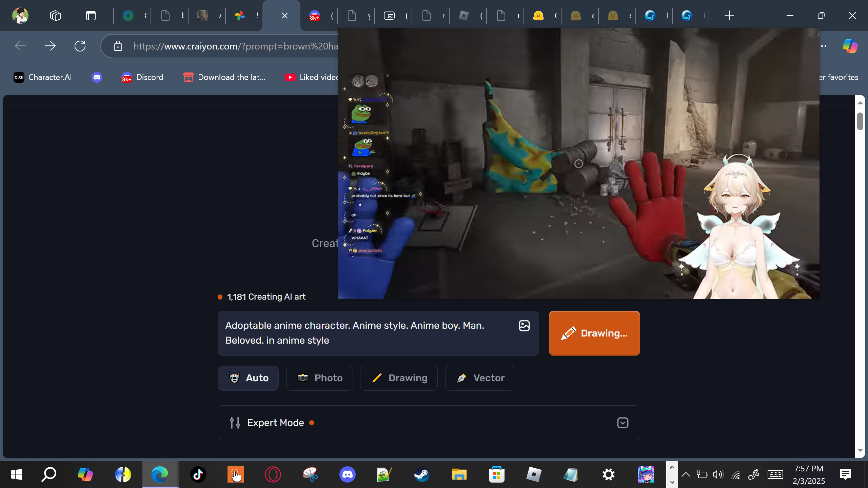View site information via the lock icon
This screenshot has height=488, width=868.
click(118, 46)
